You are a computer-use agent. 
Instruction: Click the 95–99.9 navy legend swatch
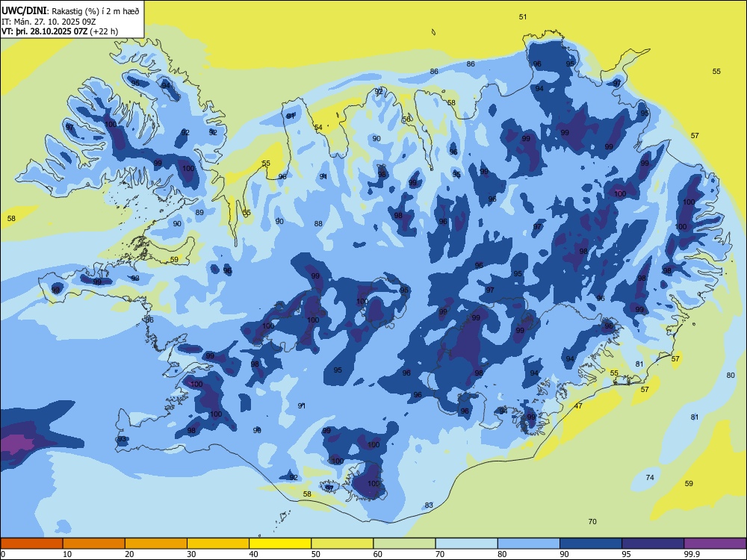click(653, 544)
